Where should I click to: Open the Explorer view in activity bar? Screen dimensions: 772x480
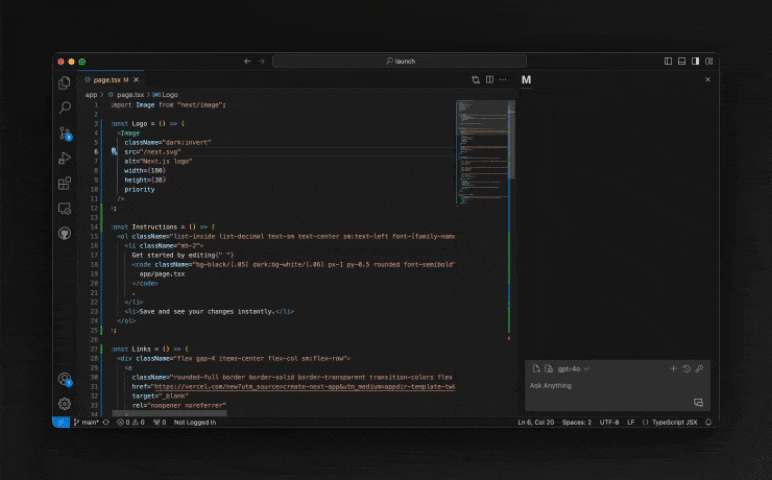pyautogui.click(x=64, y=83)
